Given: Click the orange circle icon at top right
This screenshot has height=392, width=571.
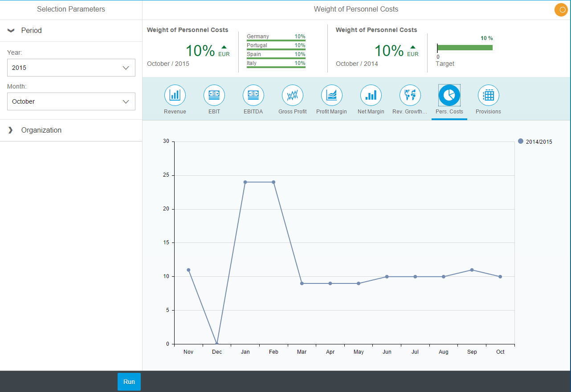Looking at the screenshot, I should point(561,10).
